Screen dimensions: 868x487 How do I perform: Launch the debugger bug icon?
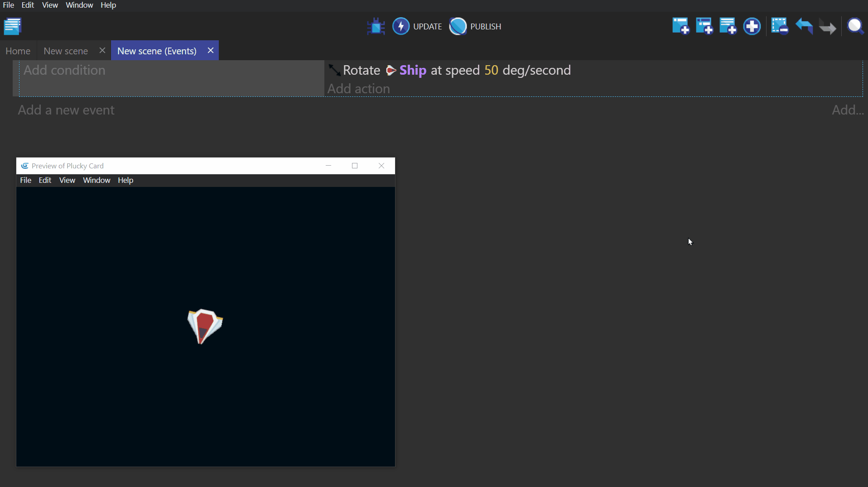376,26
